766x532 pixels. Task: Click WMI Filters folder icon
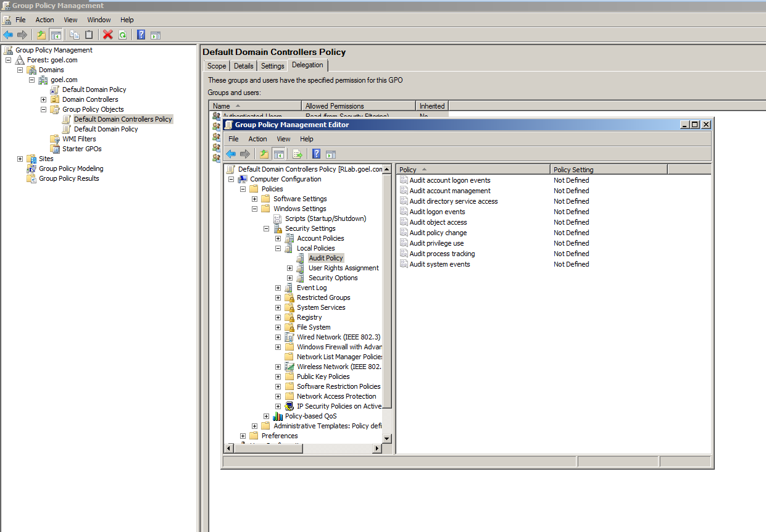point(56,139)
